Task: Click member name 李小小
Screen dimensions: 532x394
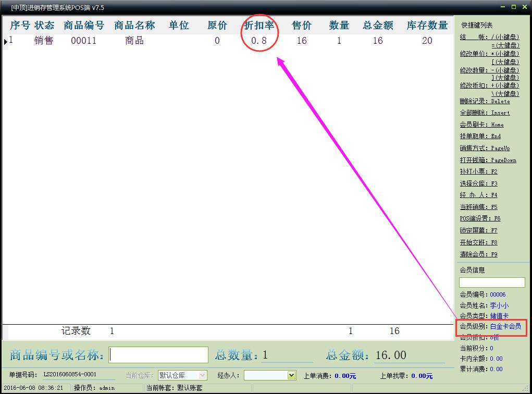Action: coord(499,305)
